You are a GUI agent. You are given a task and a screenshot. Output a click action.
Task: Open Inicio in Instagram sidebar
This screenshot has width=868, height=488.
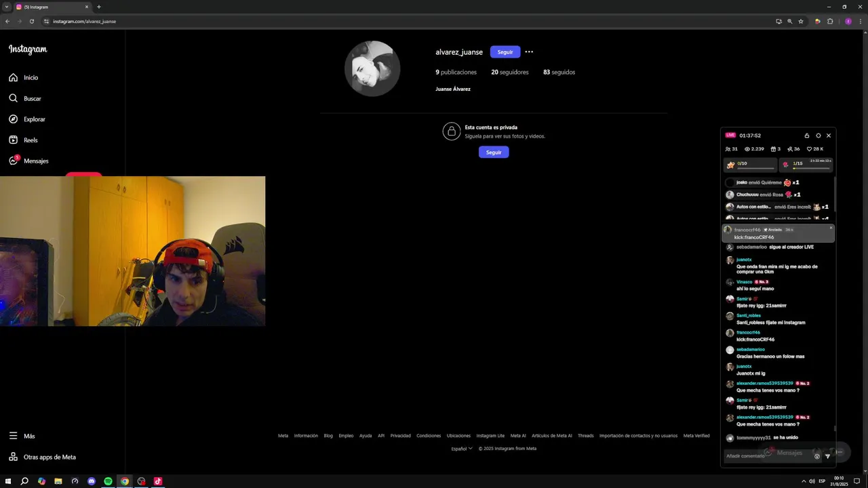tap(24, 77)
